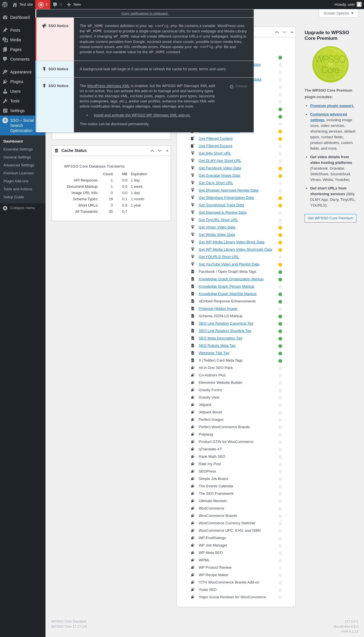Click the Tools wrench icon

(5, 101)
